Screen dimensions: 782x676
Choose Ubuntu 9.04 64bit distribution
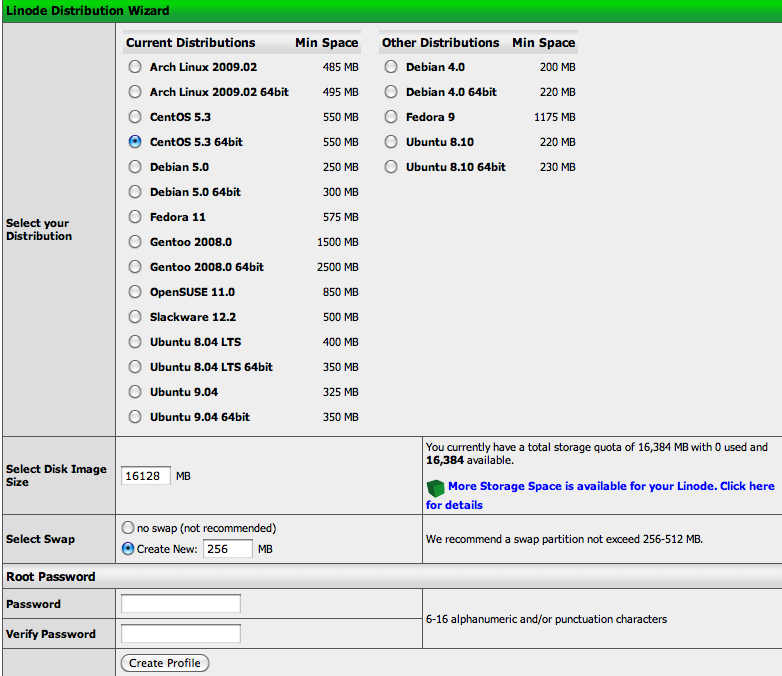pos(135,417)
